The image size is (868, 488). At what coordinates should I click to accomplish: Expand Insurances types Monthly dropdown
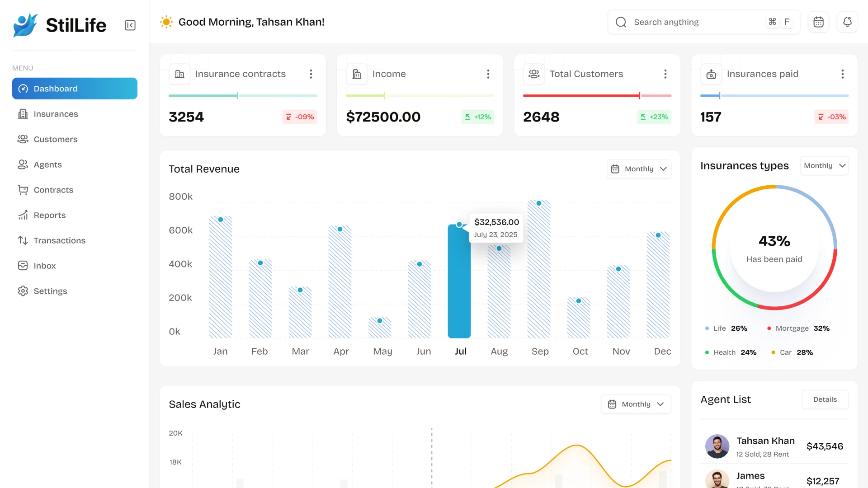pos(824,166)
